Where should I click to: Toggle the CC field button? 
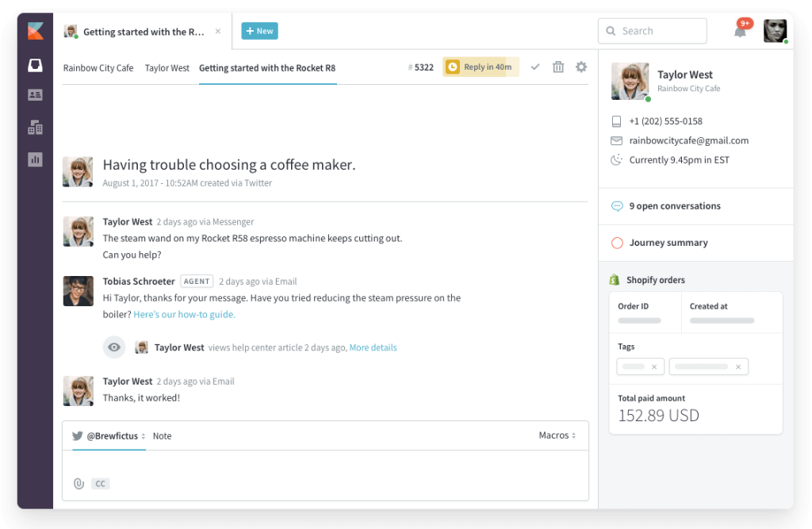[x=101, y=484]
